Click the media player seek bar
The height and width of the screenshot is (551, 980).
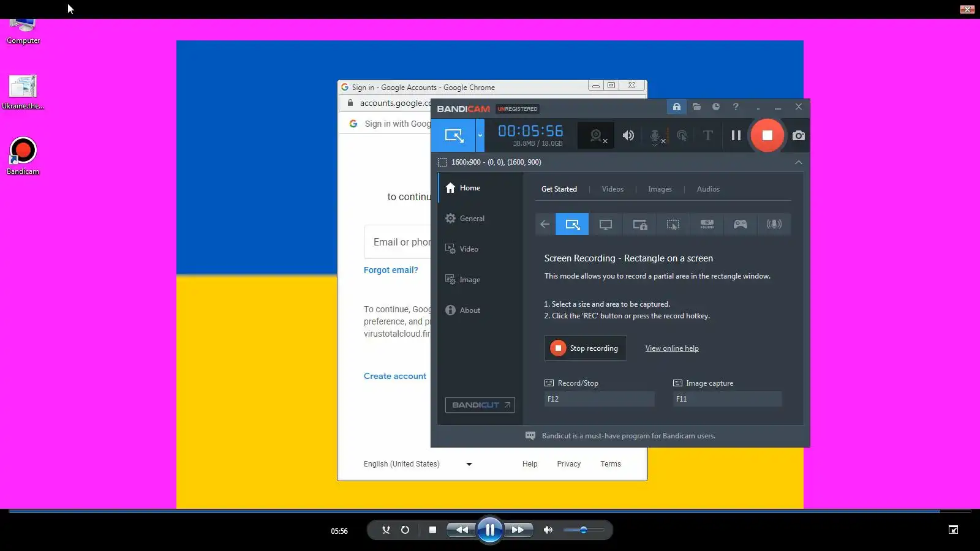tap(490, 511)
